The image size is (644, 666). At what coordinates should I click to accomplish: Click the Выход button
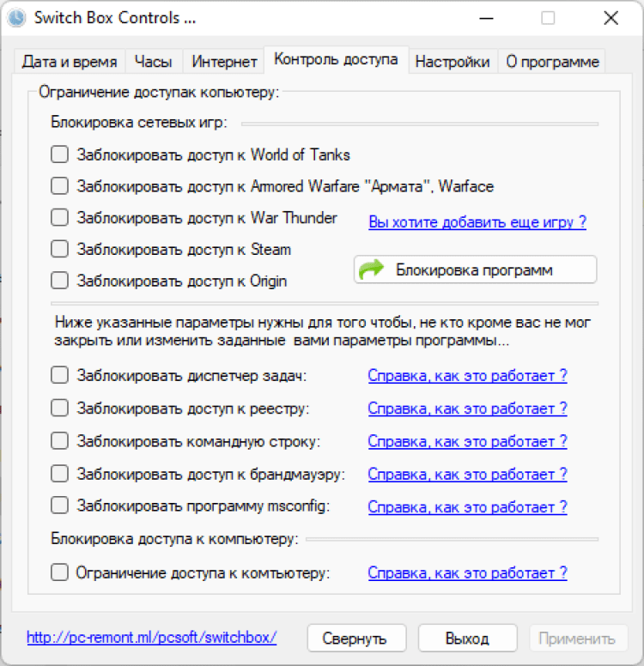coord(467,639)
